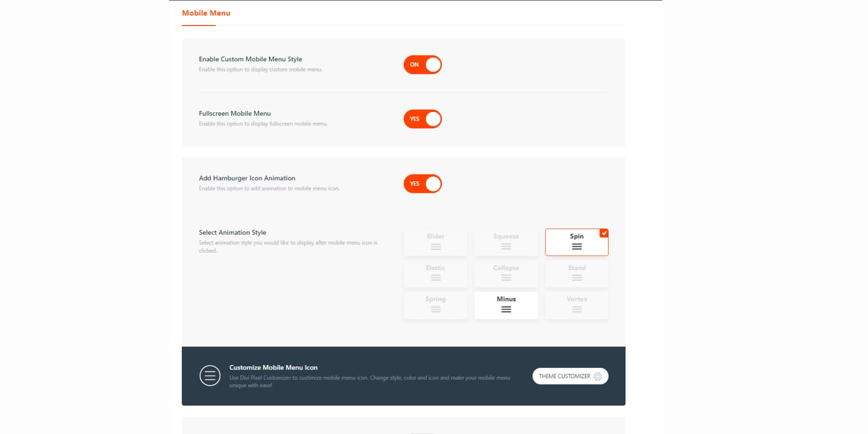Disable Custom Mobile Menu Style
This screenshot has width=868, height=434.
422,64
